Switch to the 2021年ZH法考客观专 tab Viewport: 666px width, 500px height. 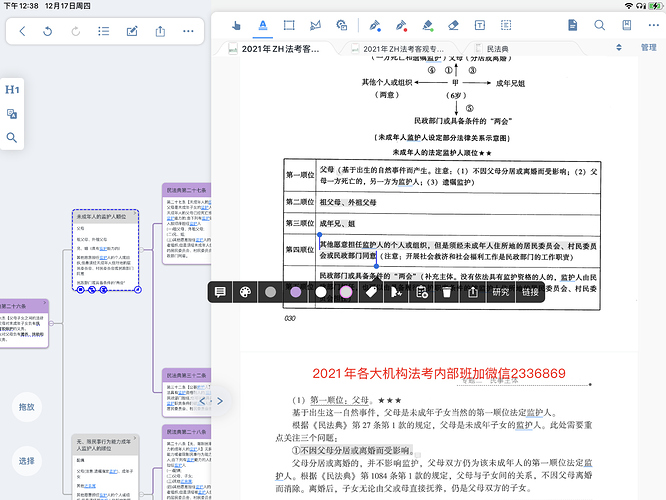398,49
